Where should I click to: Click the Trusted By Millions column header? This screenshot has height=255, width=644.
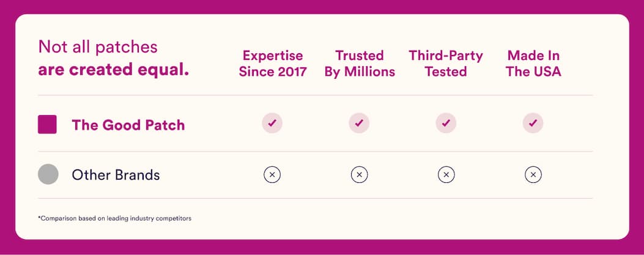point(360,63)
